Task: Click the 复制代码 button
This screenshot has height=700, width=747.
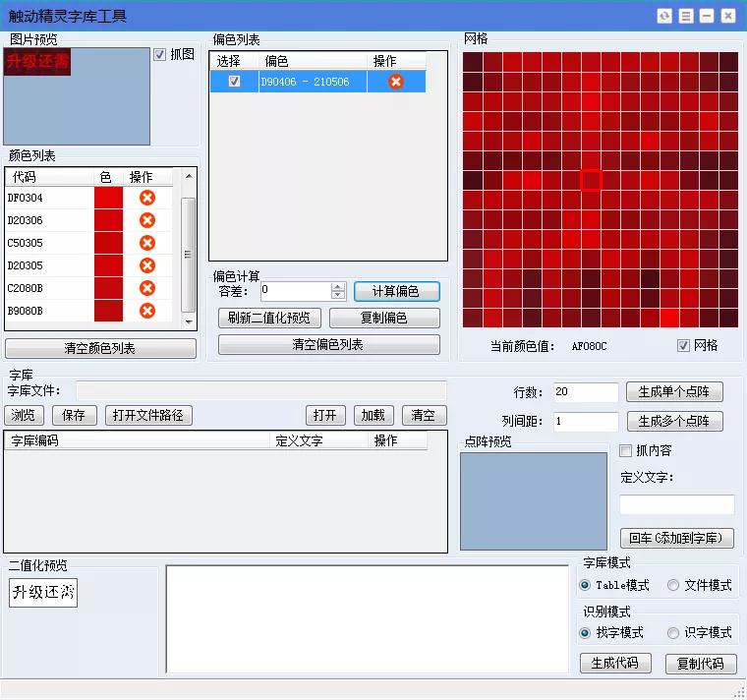Action: pos(701,664)
